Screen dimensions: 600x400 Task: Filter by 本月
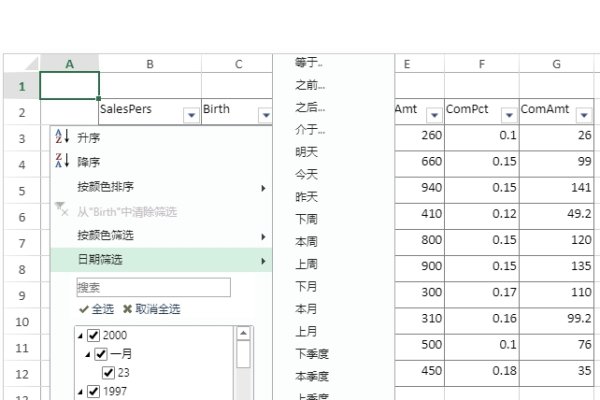306,309
